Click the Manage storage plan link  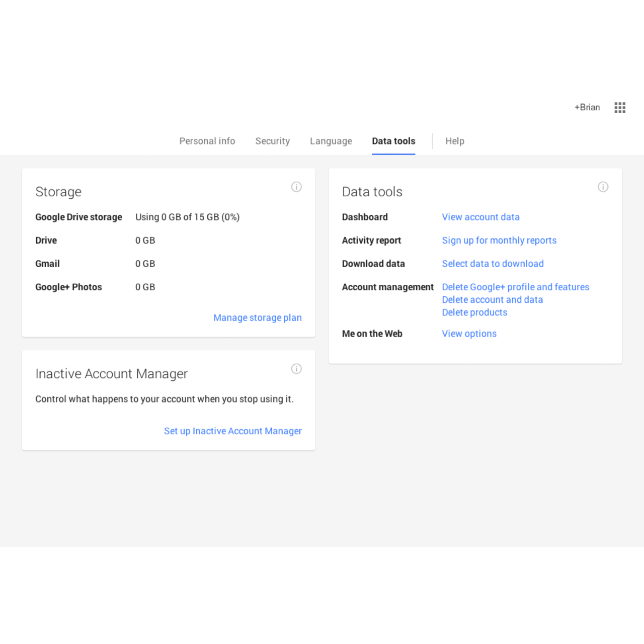click(x=257, y=317)
